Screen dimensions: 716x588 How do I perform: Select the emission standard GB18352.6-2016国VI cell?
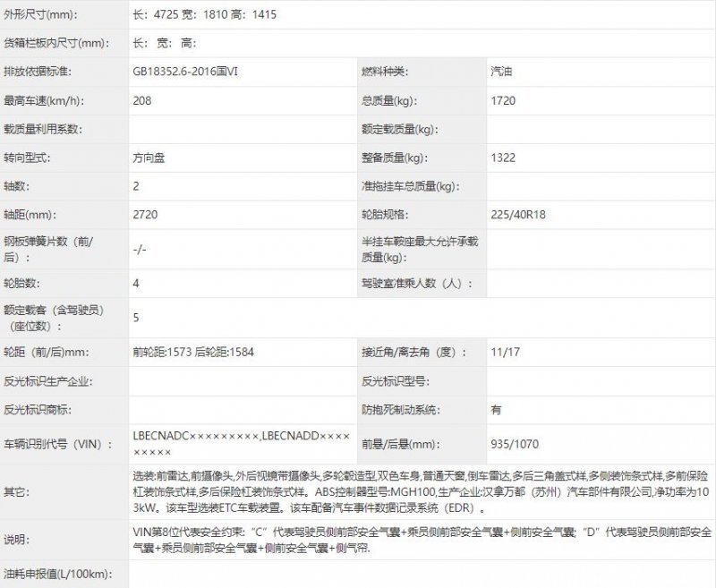(x=185, y=72)
